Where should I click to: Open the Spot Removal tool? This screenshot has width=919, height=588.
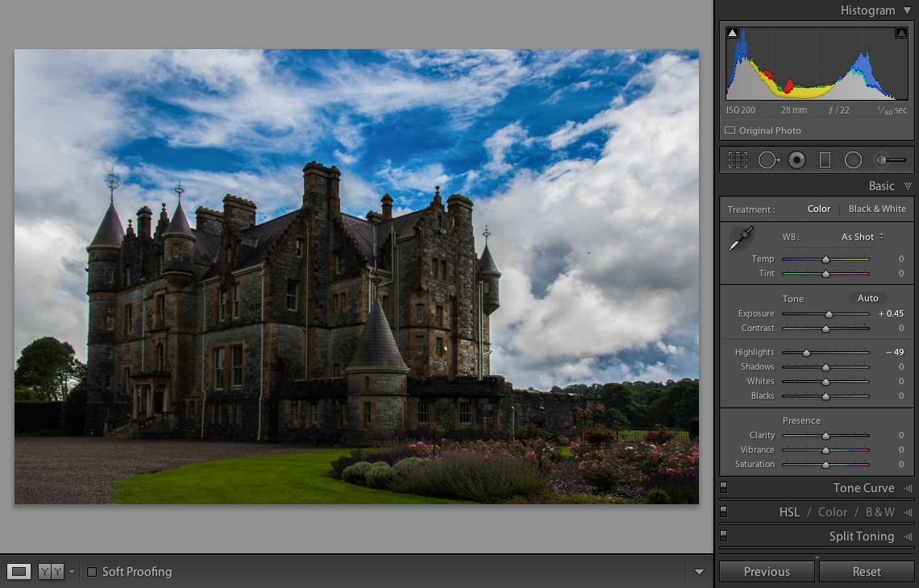click(x=768, y=159)
